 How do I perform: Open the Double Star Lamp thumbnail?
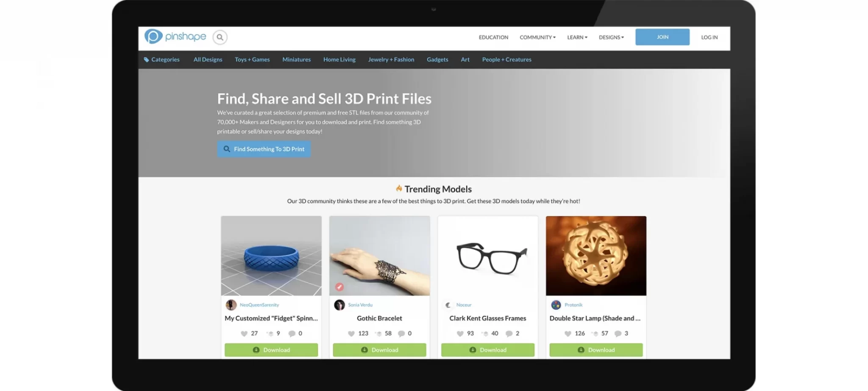[x=596, y=256]
